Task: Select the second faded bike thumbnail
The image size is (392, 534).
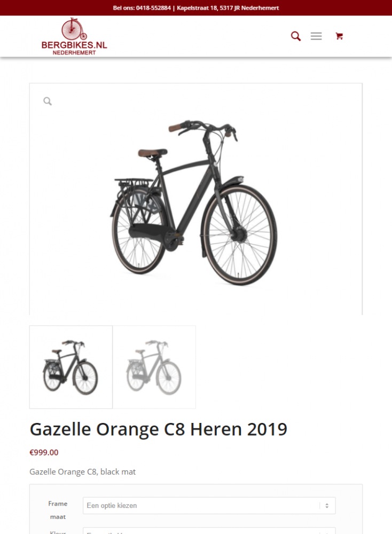Action: tap(154, 367)
